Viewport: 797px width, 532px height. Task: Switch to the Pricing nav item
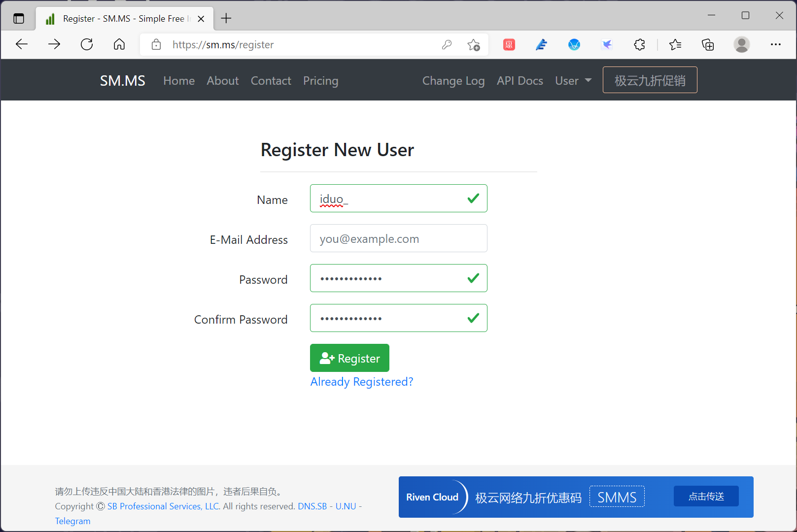(x=320, y=80)
